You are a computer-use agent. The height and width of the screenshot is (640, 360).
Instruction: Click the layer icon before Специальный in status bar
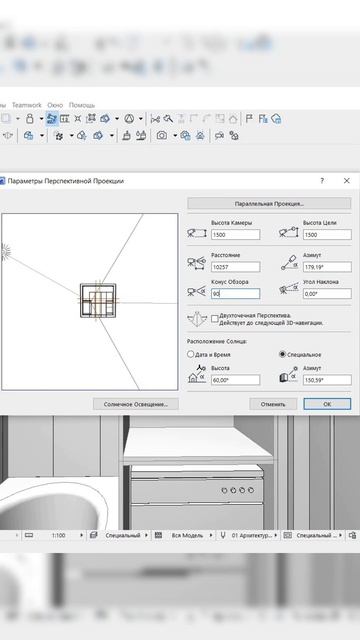(94, 535)
